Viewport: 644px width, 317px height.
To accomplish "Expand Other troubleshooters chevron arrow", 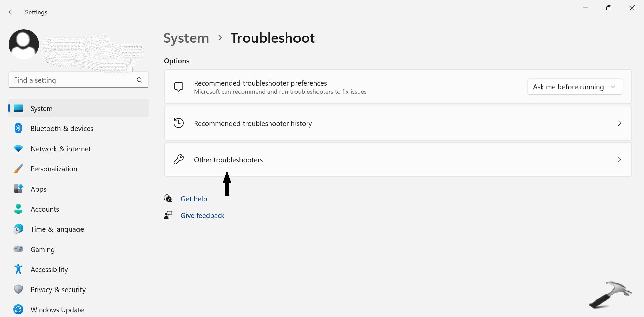I will click(x=619, y=160).
